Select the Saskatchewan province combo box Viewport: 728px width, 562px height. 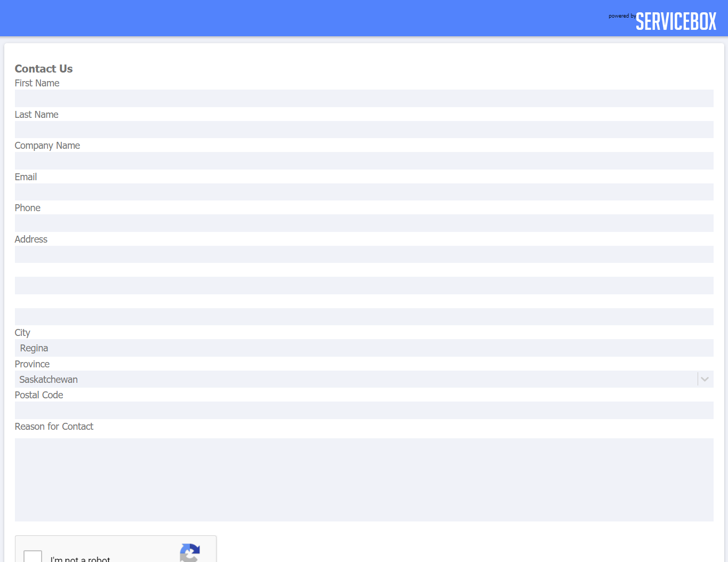(x=364, y=379)
